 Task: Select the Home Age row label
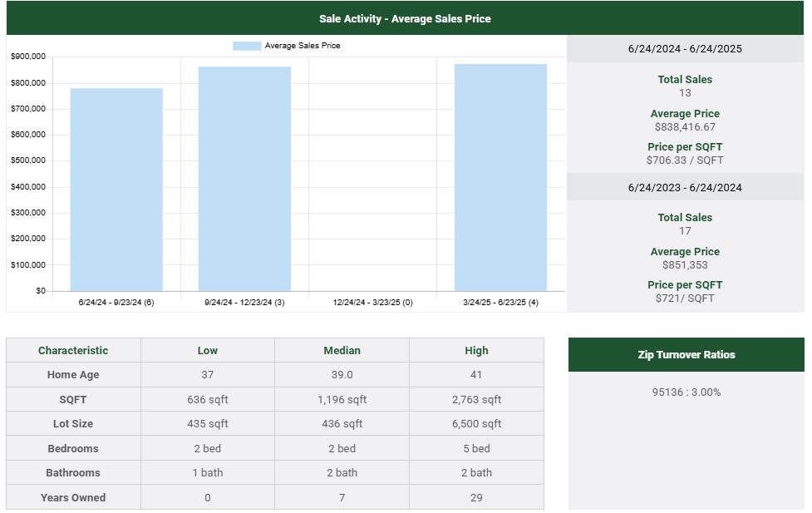click(x=73, y=375)
